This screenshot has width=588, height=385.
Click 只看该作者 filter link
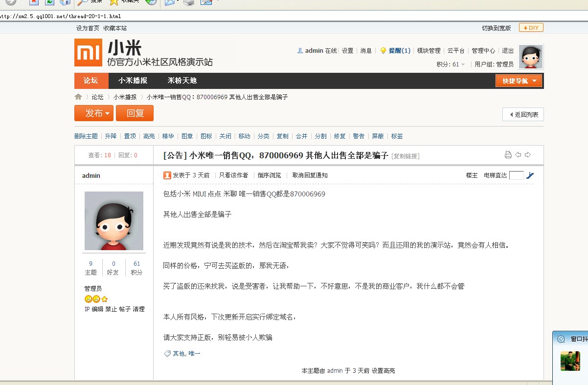coord(233,175)
